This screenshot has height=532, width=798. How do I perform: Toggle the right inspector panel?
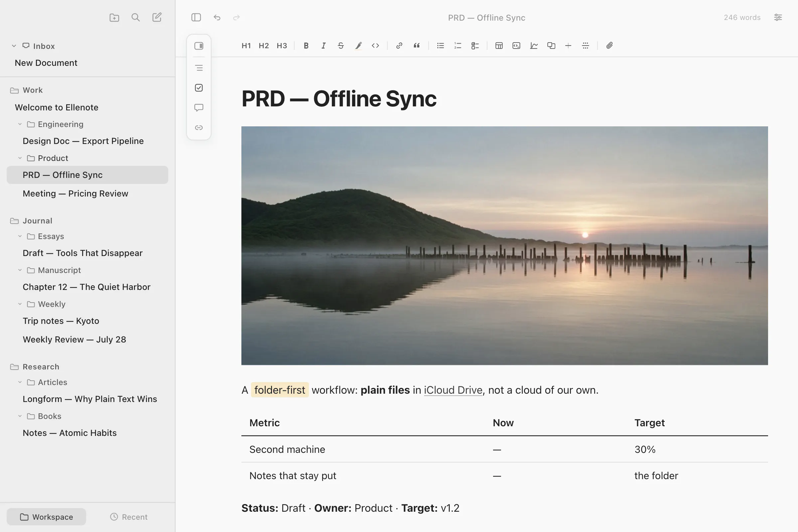tap(199, 46)
